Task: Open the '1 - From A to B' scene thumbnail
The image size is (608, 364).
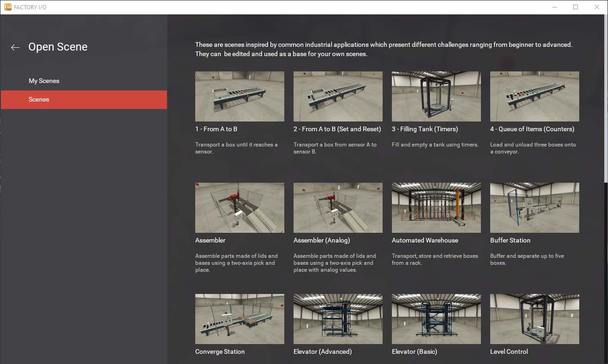Action: [x=240, y=96]
